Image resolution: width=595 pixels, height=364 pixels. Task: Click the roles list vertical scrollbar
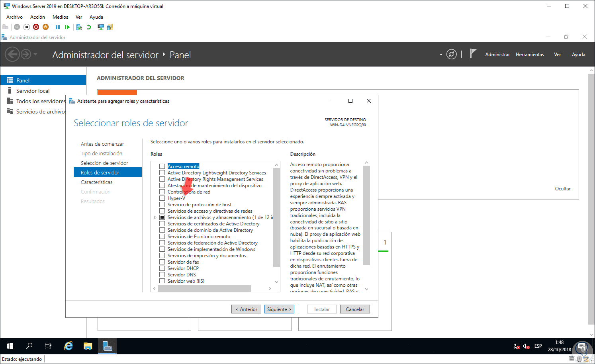277,217
